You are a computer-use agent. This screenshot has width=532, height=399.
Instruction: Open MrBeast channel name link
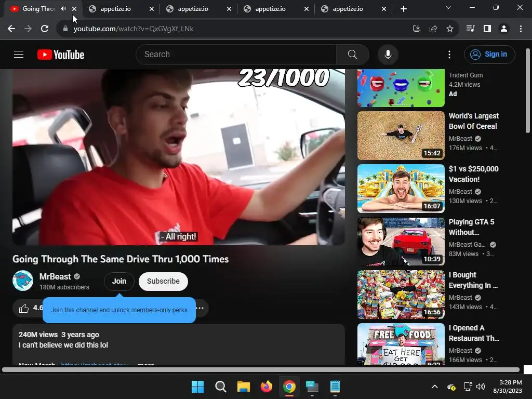click(55, 276)
